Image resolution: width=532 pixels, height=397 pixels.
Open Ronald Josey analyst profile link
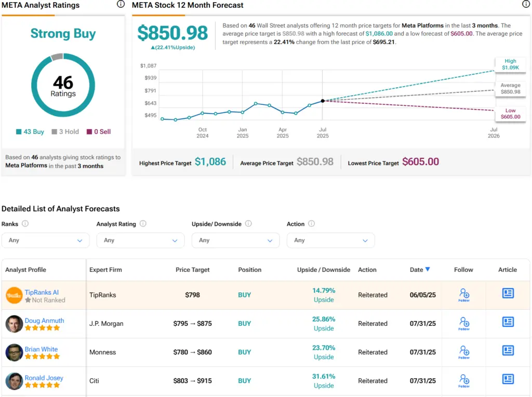tap(44, 378)
